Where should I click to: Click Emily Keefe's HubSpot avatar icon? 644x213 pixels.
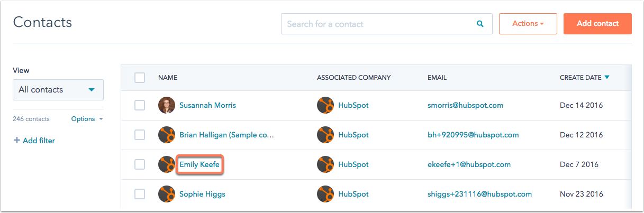point(167,164)
